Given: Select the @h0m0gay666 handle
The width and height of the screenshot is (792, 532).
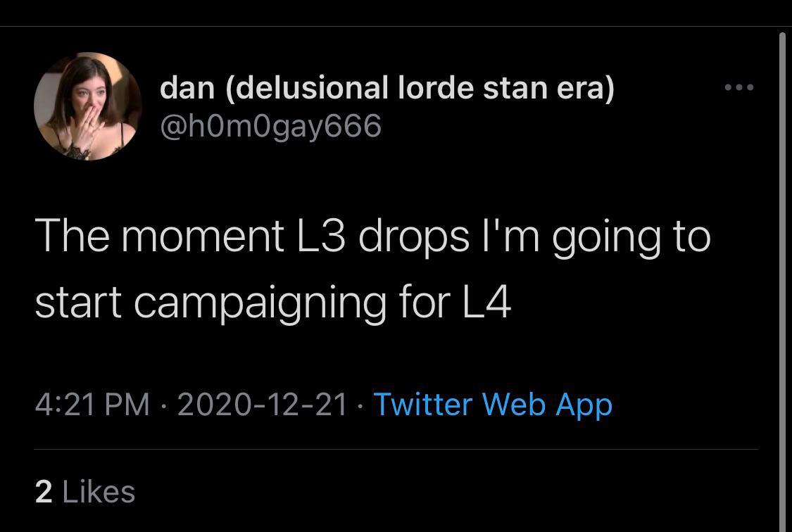Looking at the screenshot, I should (271, 127).
